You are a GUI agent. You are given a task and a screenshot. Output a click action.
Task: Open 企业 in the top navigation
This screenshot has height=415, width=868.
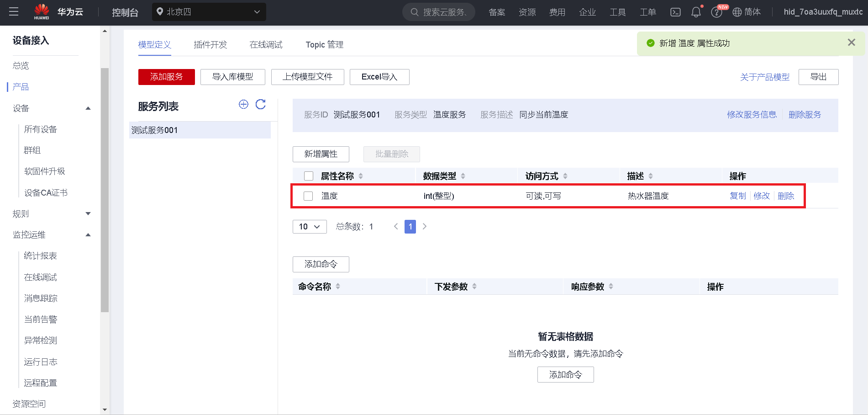pyautogui.click(x=587, y=12)
